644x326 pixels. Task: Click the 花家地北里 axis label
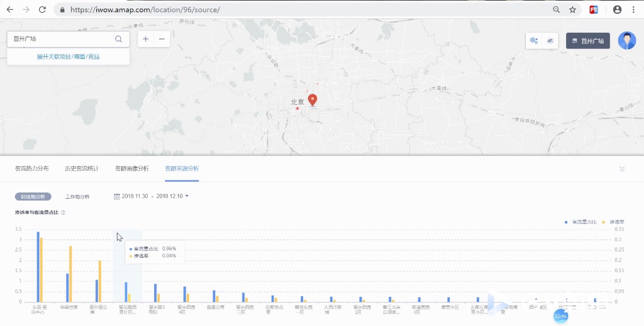pyautogui.click(x=274, y=309)
